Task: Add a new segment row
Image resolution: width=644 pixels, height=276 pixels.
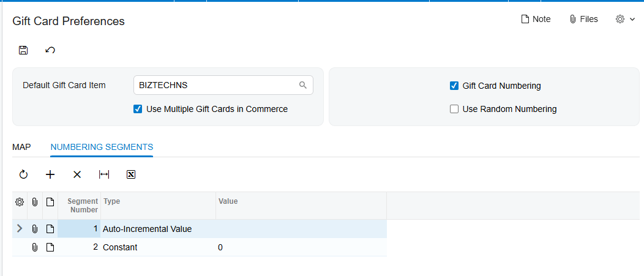Action: click(50, 174)
